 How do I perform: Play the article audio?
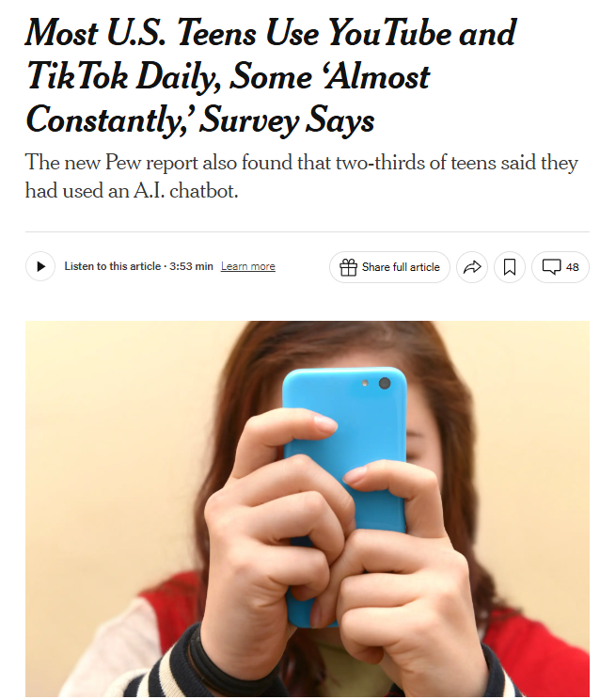40,266
